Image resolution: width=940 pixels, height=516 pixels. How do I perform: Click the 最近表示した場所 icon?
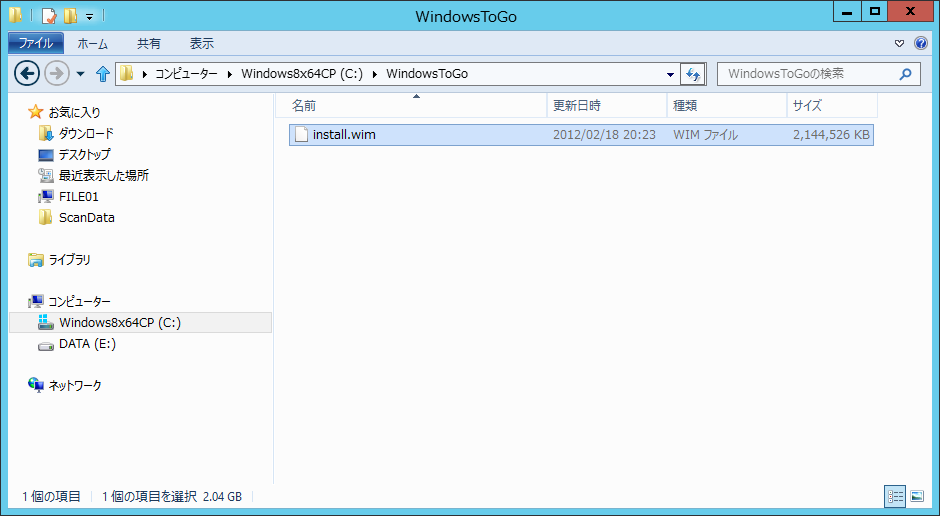click(46, 176)
